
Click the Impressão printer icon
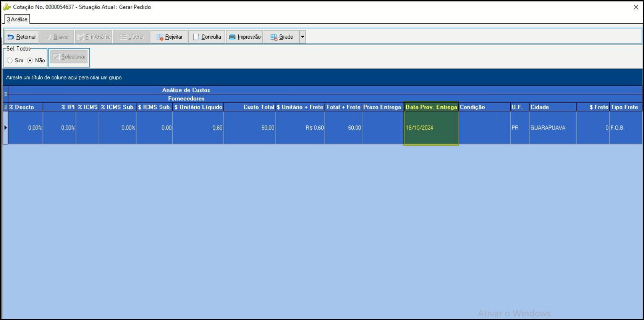pos(232,37)
